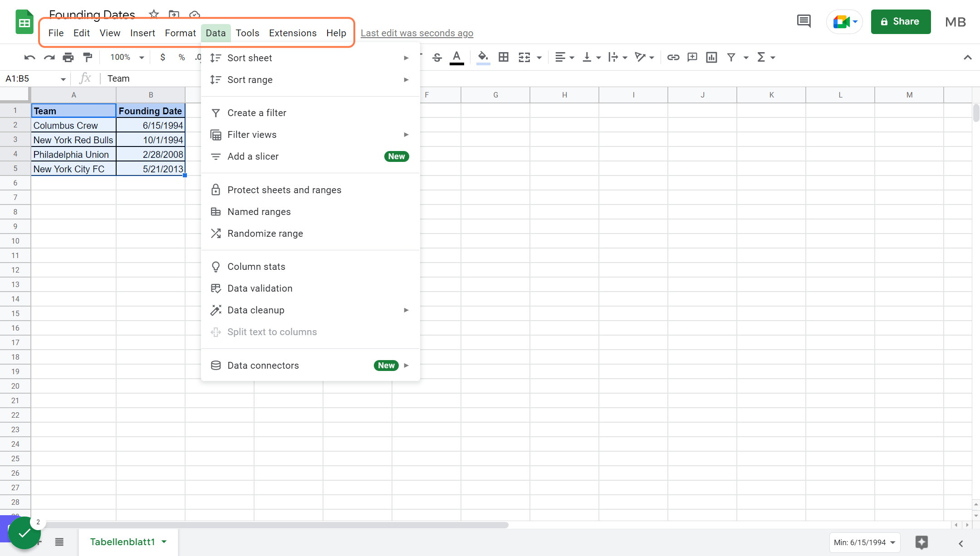Select Protect sheets and ranges

[x=310, y=190]
